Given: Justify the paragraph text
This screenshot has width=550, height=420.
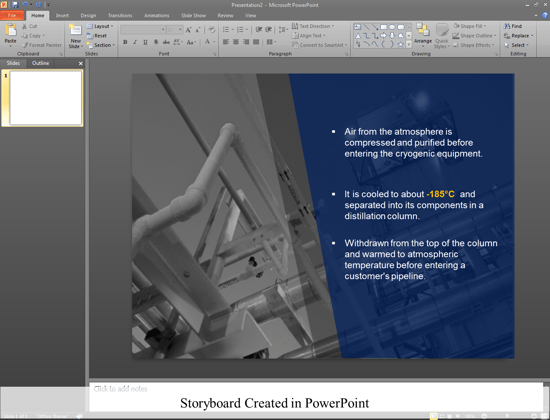Looking at the screenshot, I should click(x=256, y=42).
